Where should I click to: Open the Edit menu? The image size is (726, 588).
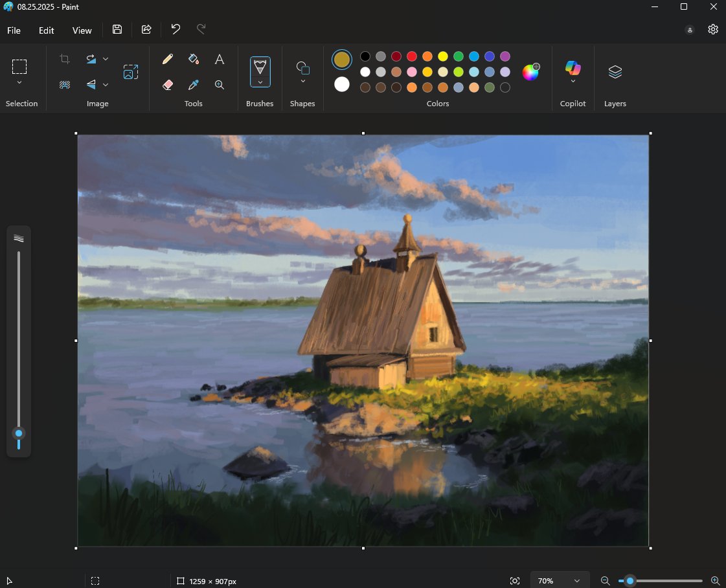[x=46, y=30]
